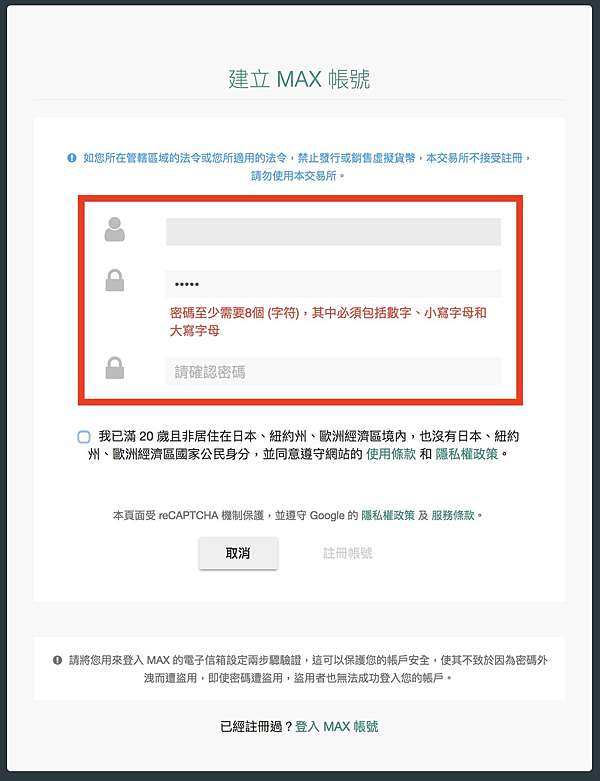Click the 建立 MAX 帳號 page heading

299,79
